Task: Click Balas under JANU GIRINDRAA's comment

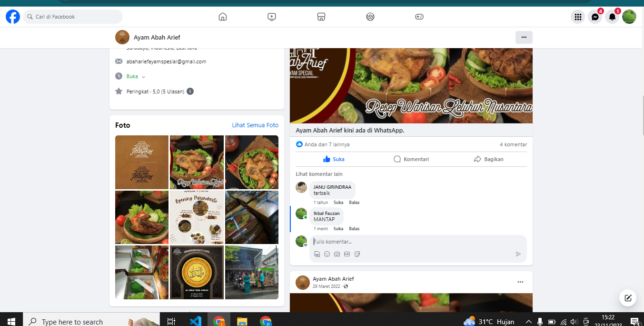Action: pos(354,203)
